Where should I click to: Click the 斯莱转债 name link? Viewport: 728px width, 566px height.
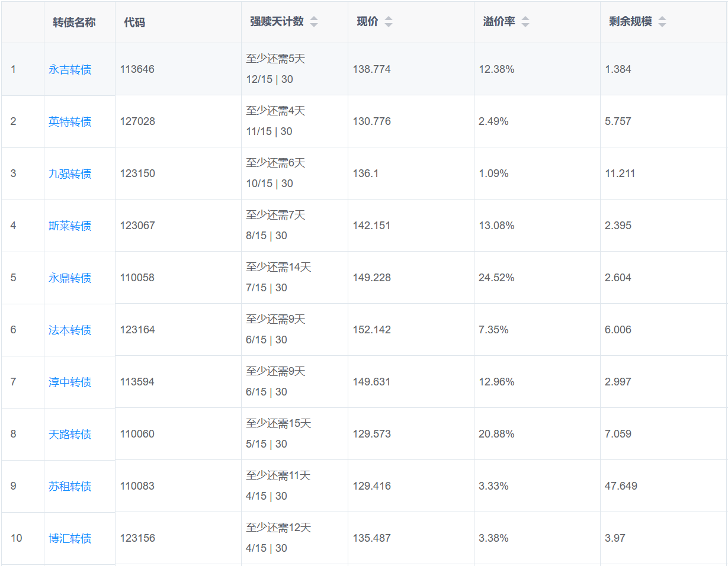point(70,226)
